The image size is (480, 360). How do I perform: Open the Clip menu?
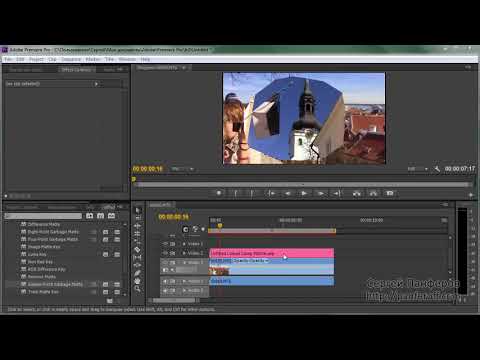52,59
